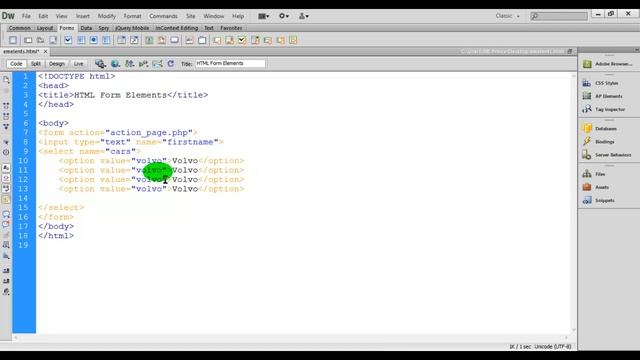Toggle Syntax Error Alerts info bar
The image size is (640, 360).
point(6,199)
